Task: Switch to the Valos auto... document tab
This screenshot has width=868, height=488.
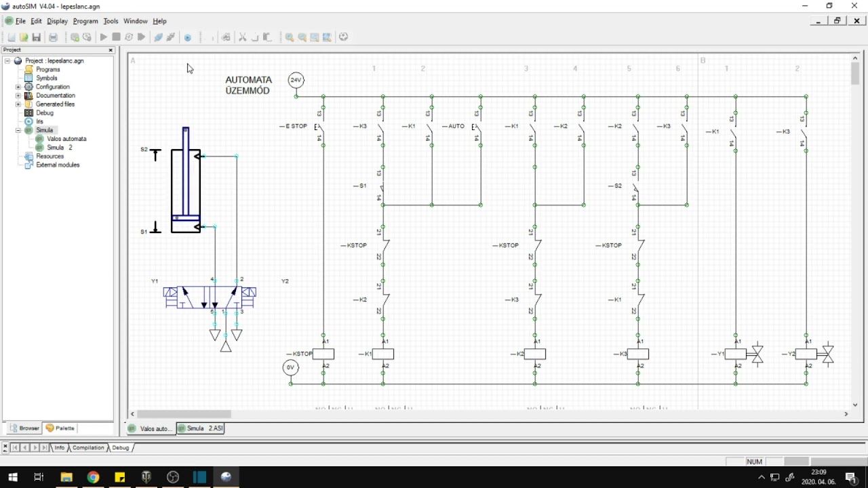Action: pyautogui.click(x=151, y=428)
